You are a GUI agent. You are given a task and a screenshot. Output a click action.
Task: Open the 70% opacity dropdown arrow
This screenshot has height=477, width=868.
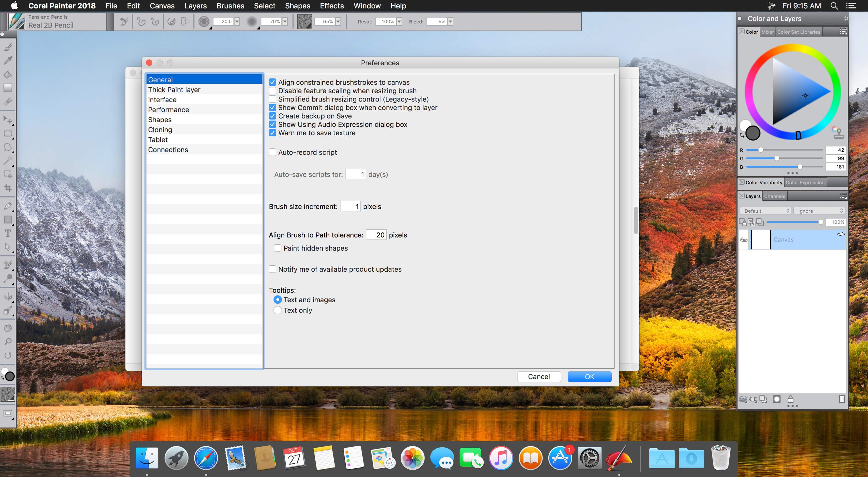point(285,22)
